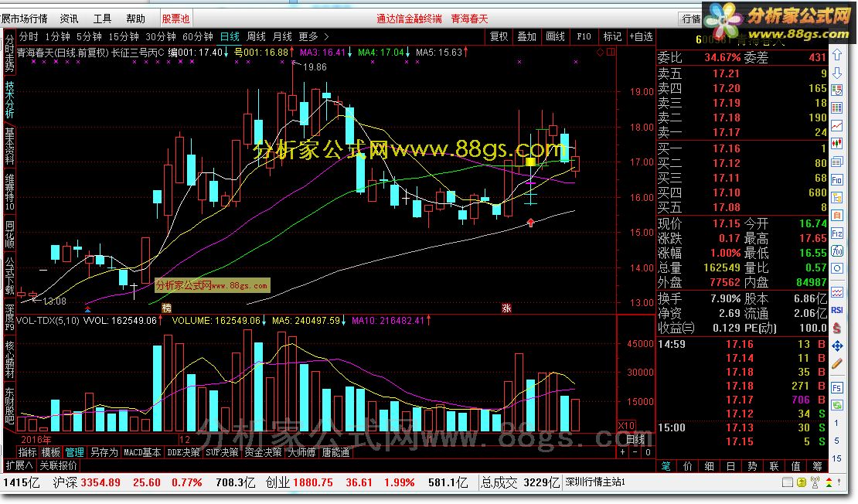Switch to 30分钟 chart period

(x=161, y=36)
